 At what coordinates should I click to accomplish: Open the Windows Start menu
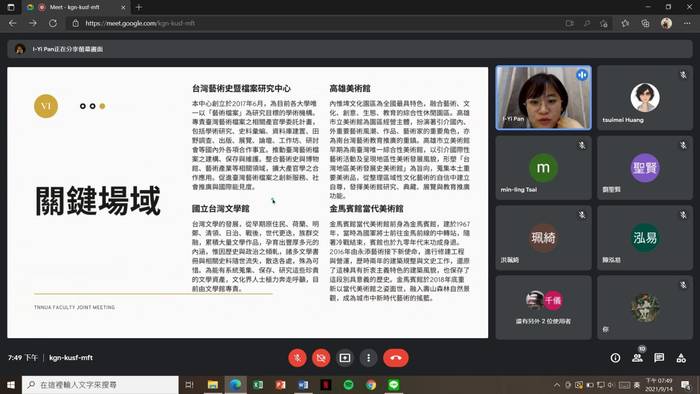11,385
